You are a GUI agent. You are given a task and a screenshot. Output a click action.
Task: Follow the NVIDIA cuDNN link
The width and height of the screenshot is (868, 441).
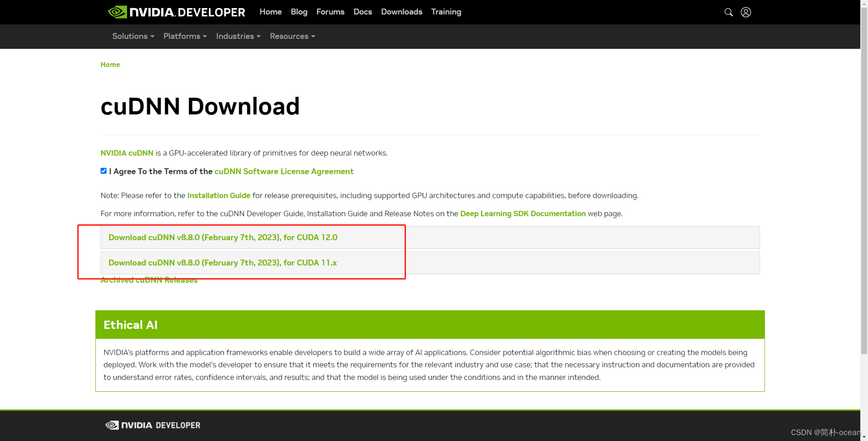(x=127, y=153)
